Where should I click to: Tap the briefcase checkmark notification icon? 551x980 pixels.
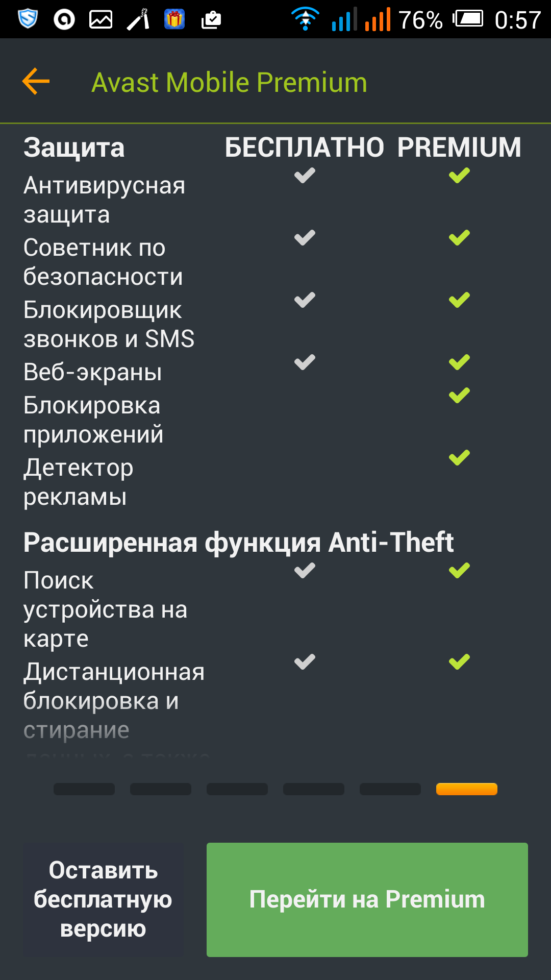211,19
